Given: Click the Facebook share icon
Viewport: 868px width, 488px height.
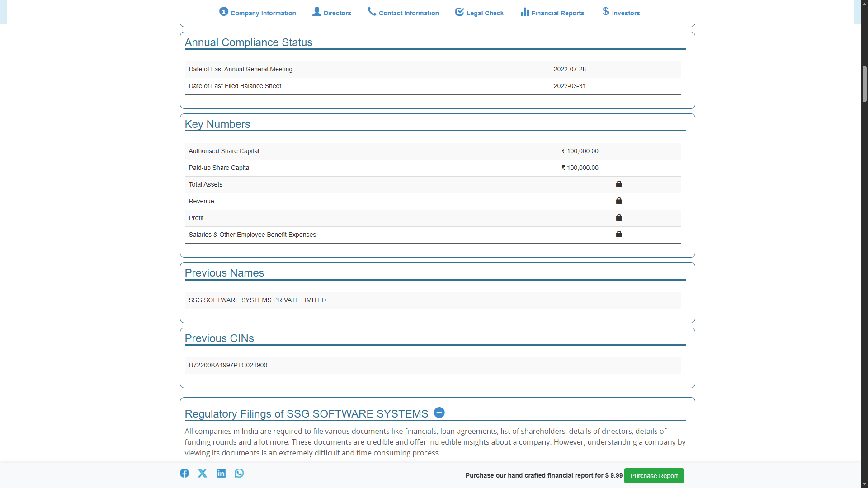Looking at the screenshot, I should point(184,473).
